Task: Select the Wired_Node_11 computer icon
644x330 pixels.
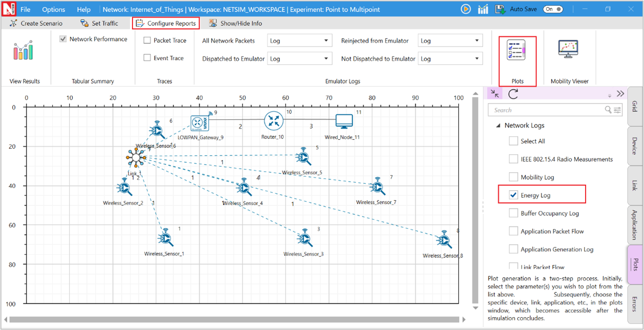Action: [344, 122]
